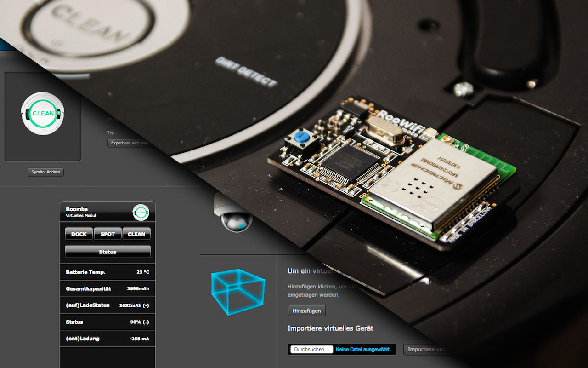This screenshot has height=368, width=588.
Task: Click the partially hidden Exportiere virtuelles button
Action: (130, 143)
